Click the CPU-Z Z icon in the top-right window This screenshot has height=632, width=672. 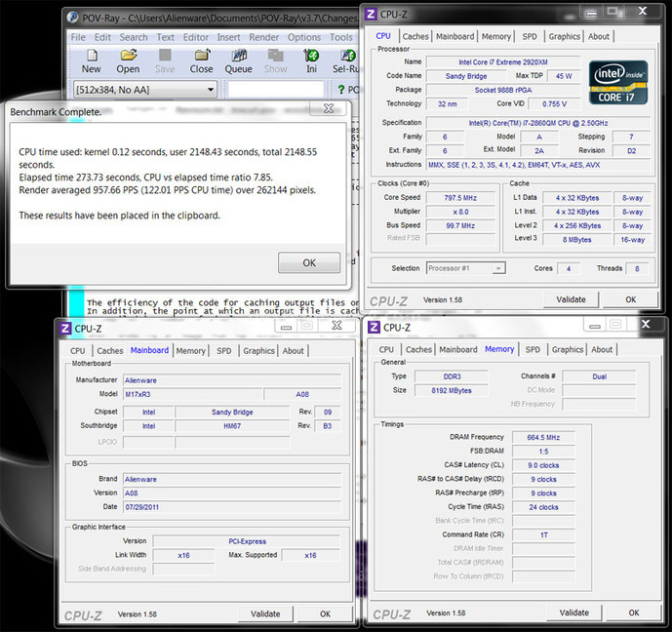(x=371, y=14)
